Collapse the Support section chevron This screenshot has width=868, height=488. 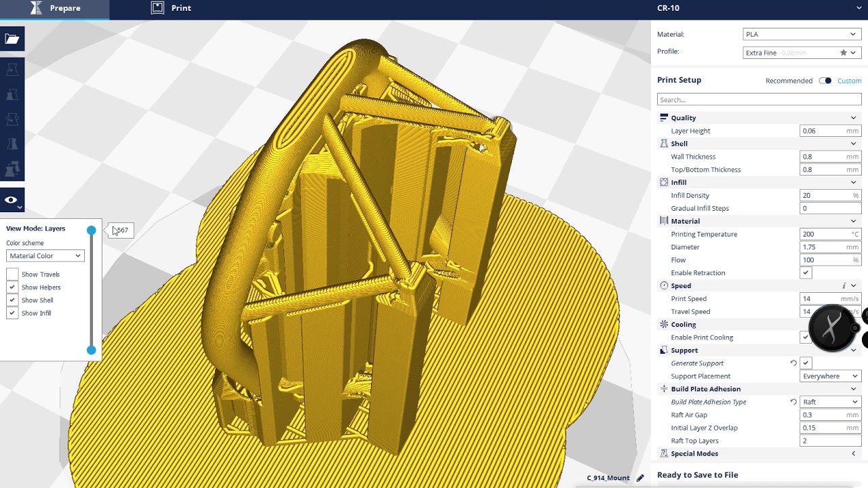point(853,350)
